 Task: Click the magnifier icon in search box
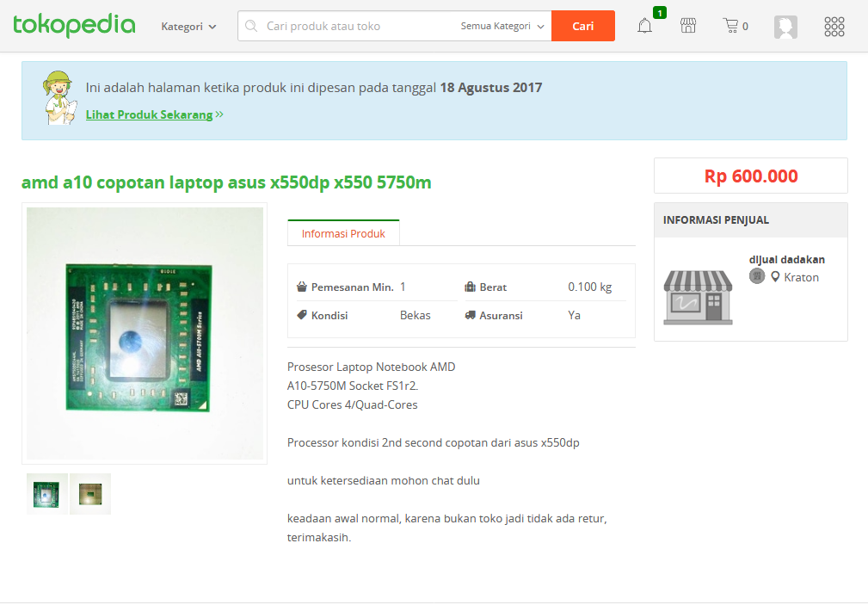click(x=251, y=26)
